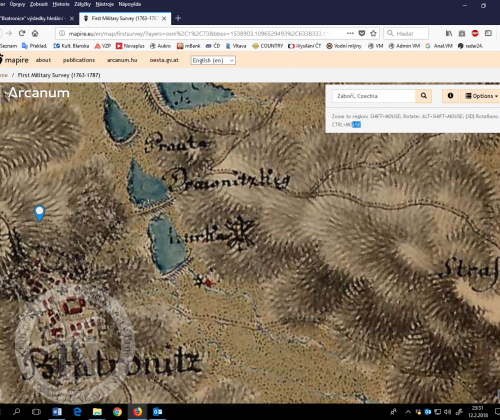Click the blue location pin on map
This screenshot has width=500, height=420.
tap(39, 213)
